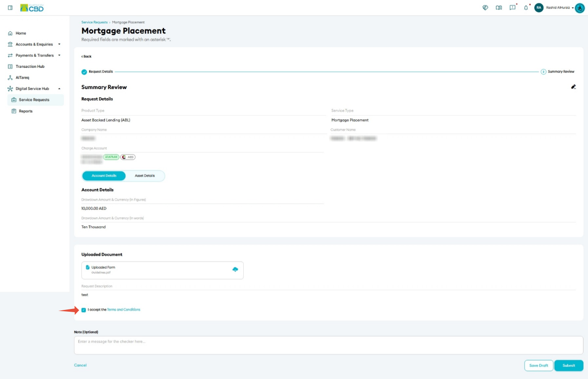Viewport: 588px width, 379px height.
Task: Click the Reports clipboard icon
Action: [x=14, y=111]
